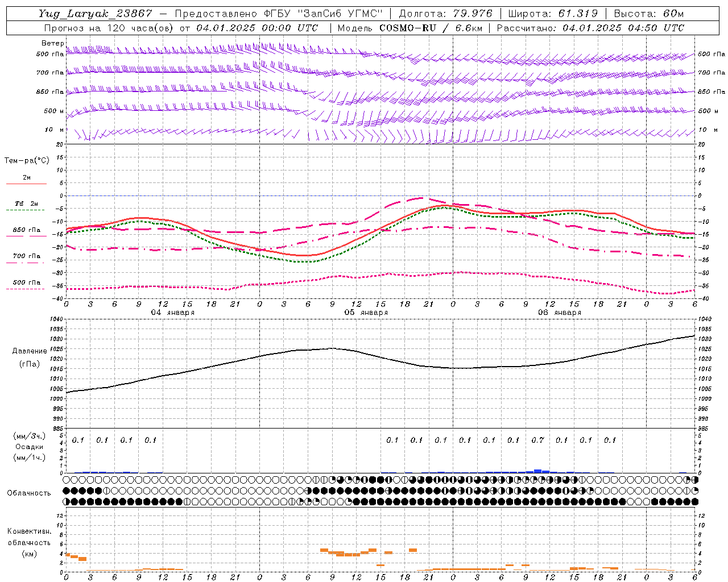Click the model name COSMO-RU / 6.6км

click(431, 28)
